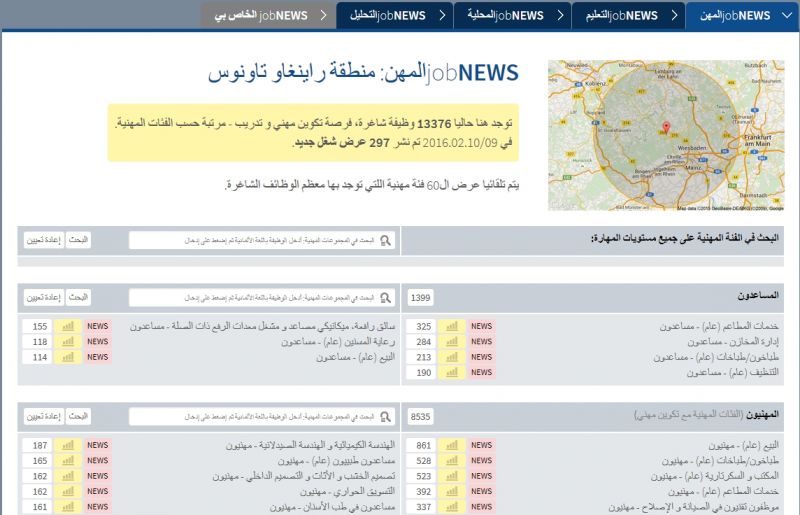
Task: Open chart icon for row with count 187
Action: (68, 445)
